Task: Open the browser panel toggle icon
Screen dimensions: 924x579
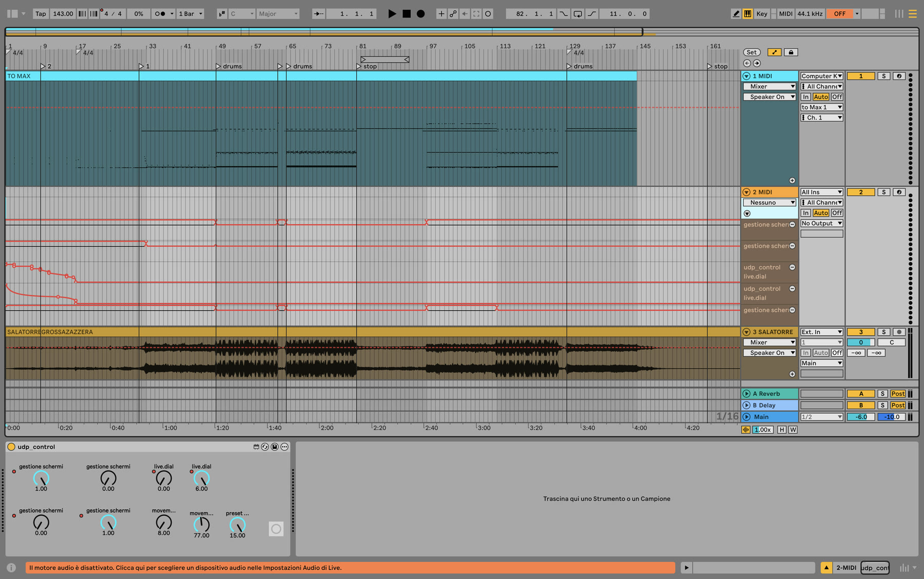Action: (x=12, y=14)
